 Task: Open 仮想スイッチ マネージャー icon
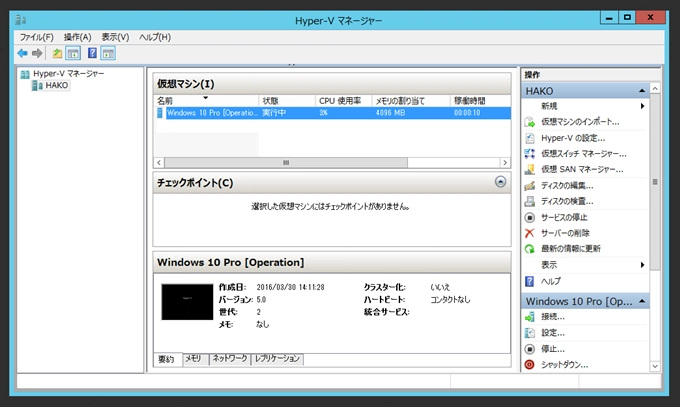coord(530,154)
